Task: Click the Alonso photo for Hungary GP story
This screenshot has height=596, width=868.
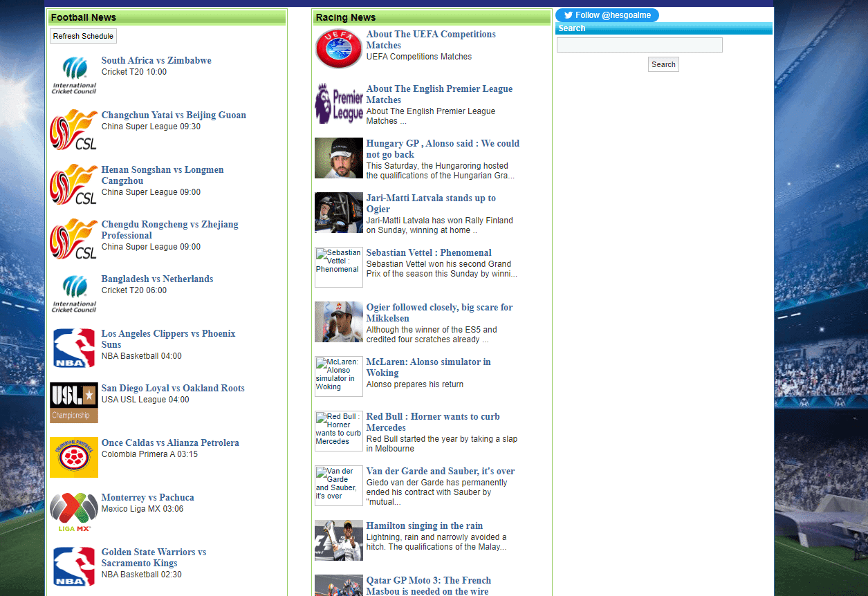Action: click(x=339, y=158)
